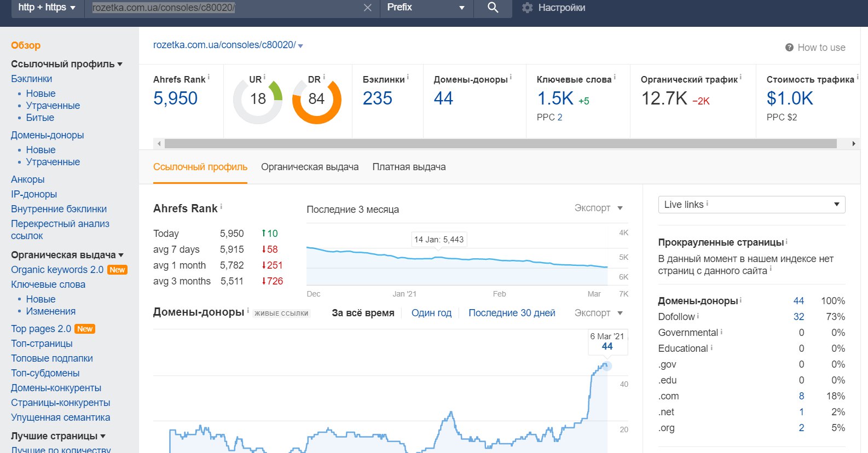Open Анкоры sidebar link
Image resolution: width=868 pixels, height=453 pixels.
pyautogui.click(x=27, y=179)
